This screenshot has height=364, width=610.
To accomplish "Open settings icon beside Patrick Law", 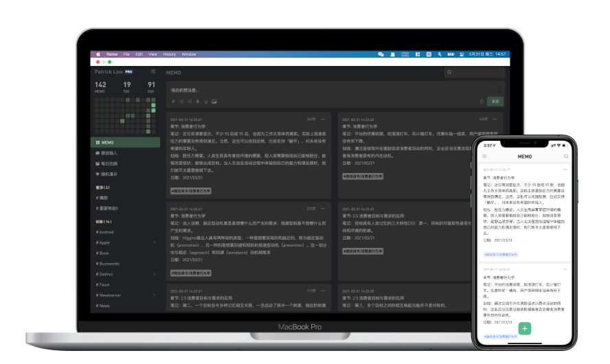I will (153, 71).
